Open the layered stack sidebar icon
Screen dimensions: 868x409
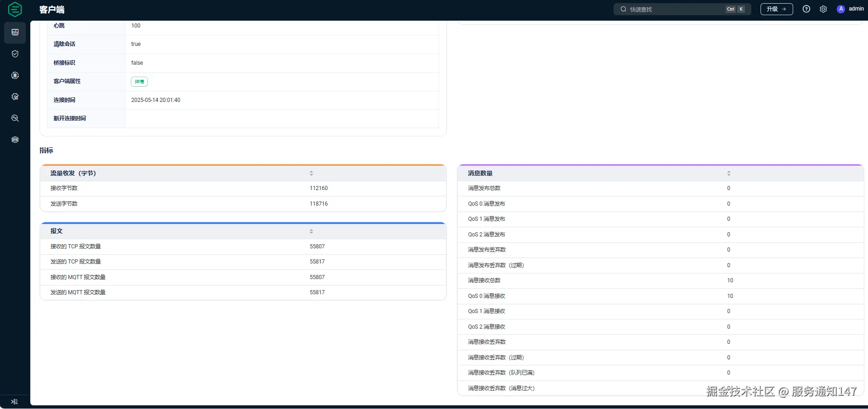coord(15,140)
